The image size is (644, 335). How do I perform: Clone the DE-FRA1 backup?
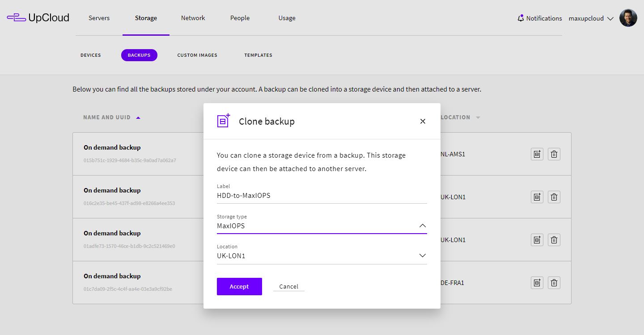537,283
